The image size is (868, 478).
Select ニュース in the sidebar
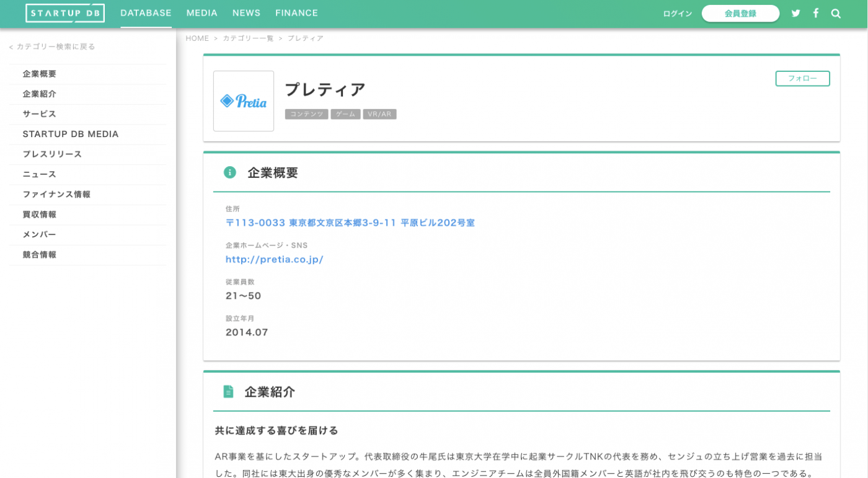(88, 174)
